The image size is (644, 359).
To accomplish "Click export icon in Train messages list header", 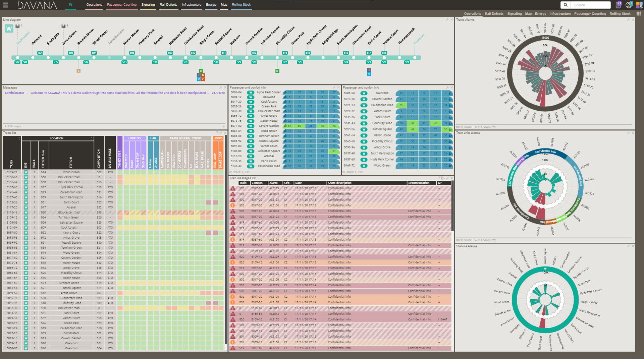I will point(443,178).
